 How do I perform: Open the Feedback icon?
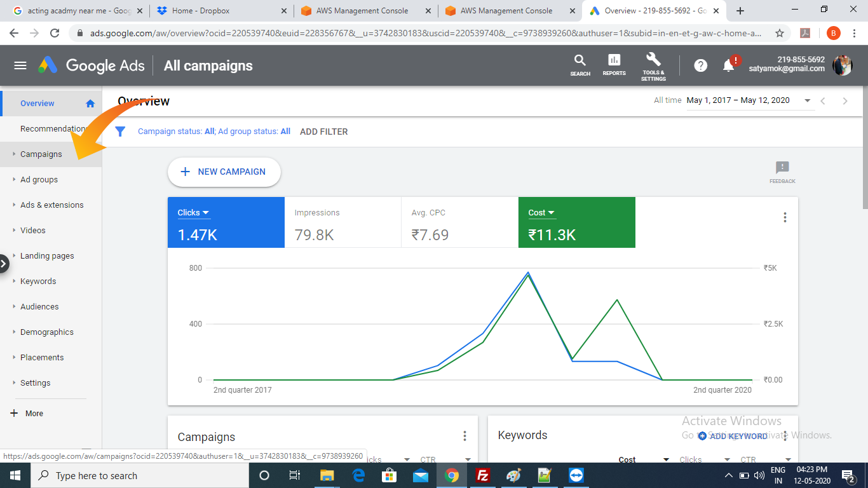[782, 172]
